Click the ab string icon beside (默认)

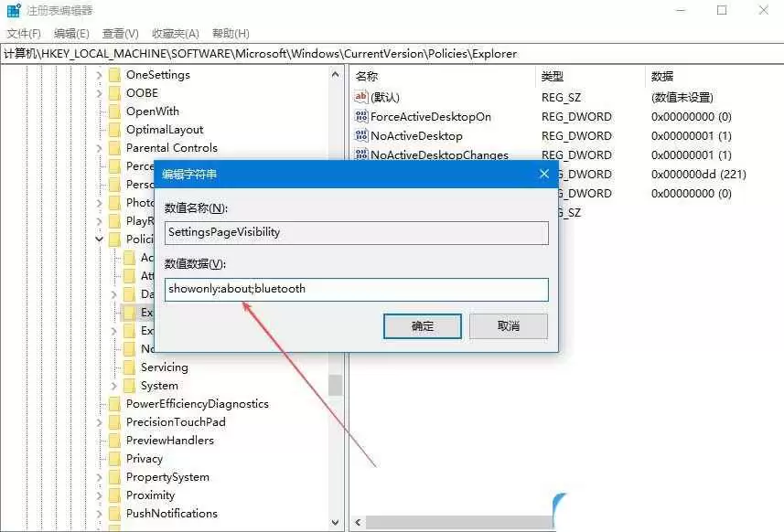click(x=360, y=97)
